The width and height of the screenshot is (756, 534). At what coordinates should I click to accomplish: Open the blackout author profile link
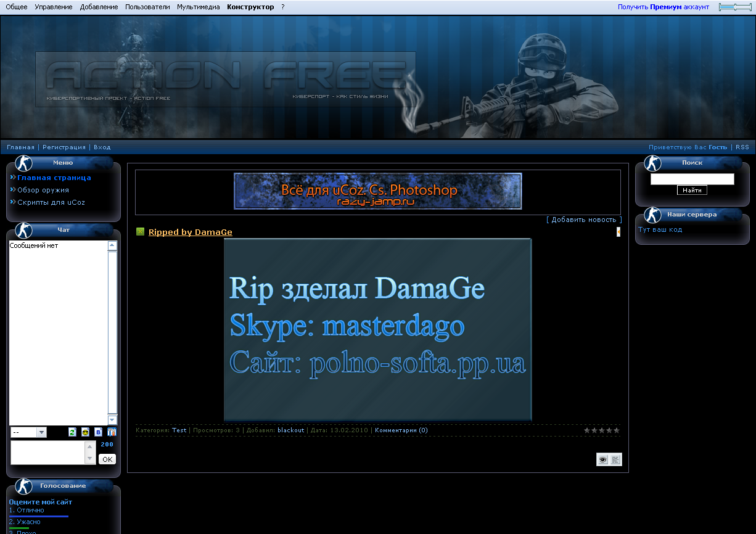291,430
